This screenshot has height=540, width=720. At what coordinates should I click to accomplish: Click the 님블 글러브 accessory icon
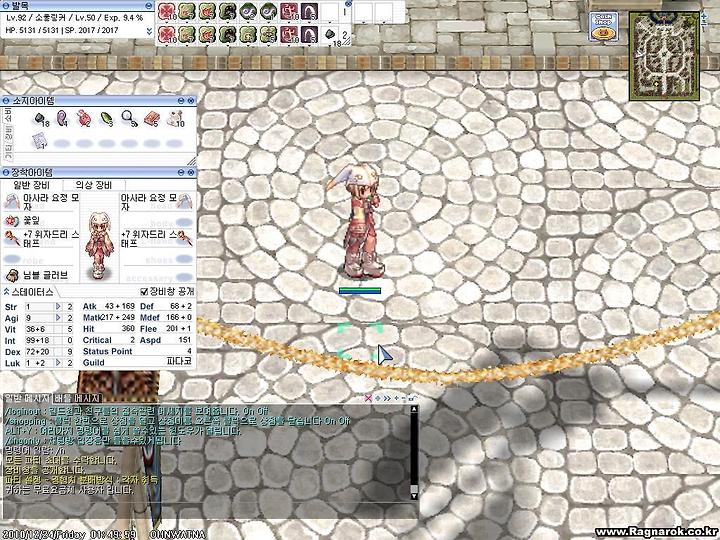click(11, 275)
